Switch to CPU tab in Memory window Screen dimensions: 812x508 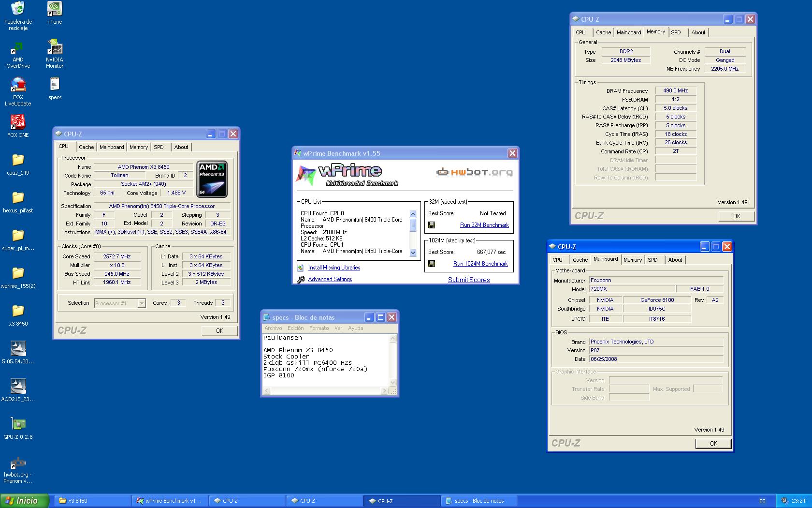point(581,32)
